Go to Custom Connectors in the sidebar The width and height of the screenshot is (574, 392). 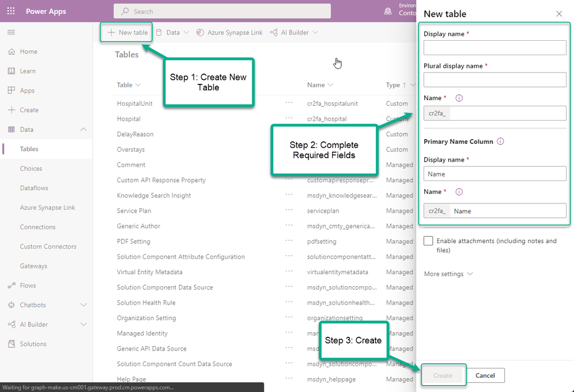[x=48, y=247]
